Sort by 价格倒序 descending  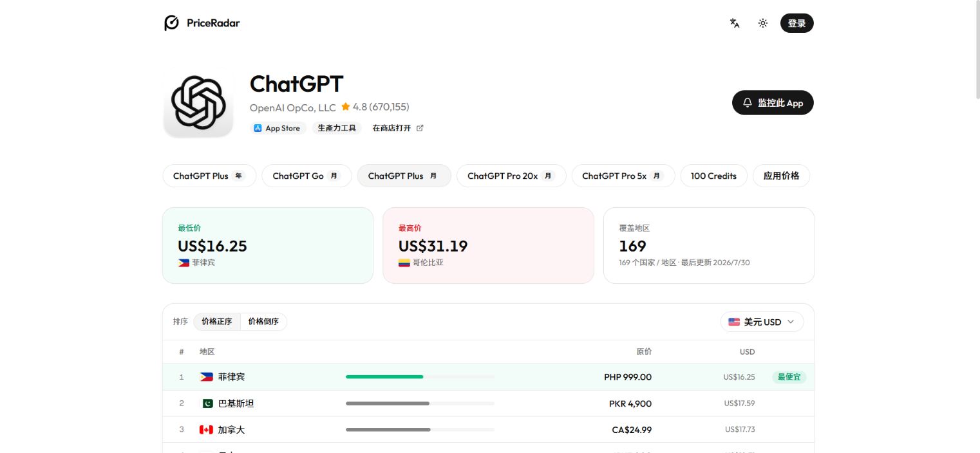(x=264, y=322)
